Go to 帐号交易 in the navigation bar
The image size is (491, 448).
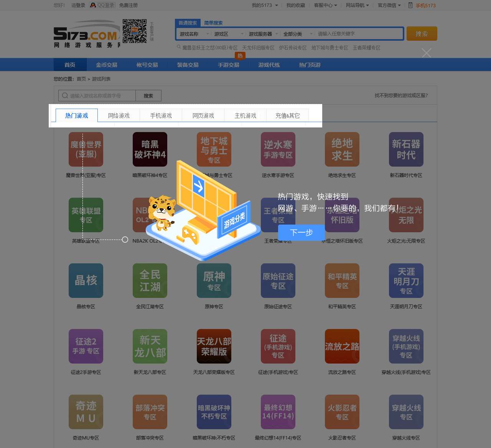[147, 65]
